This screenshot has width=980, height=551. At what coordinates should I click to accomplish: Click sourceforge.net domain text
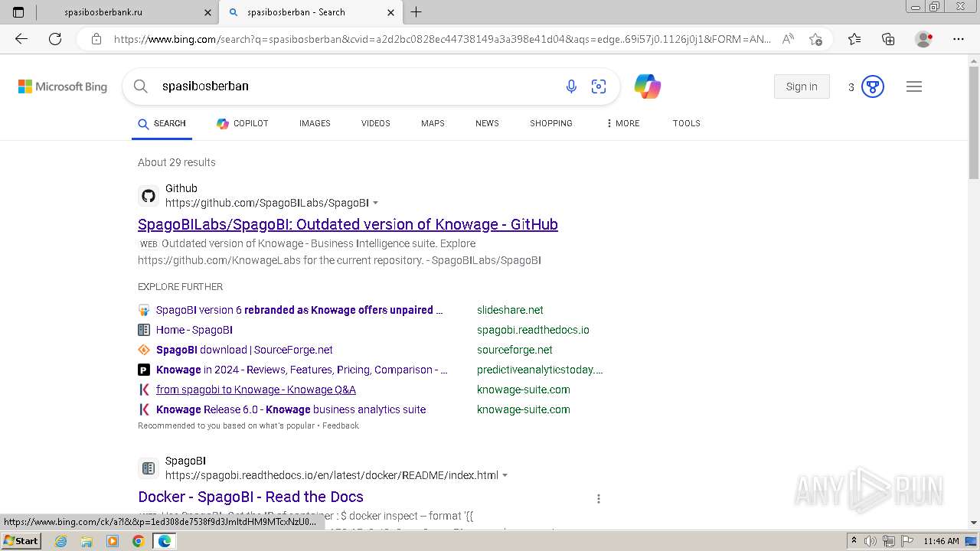tap(514, 350)
